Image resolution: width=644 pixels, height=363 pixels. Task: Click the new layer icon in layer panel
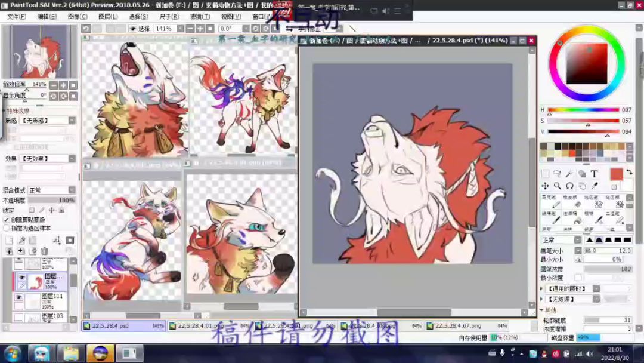[x=10, y=240]
